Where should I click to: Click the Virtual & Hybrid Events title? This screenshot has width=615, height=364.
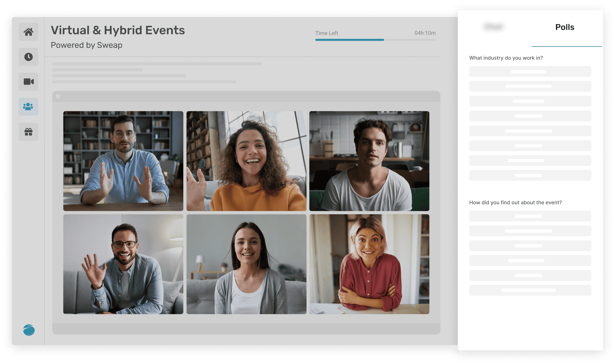(x=118, y=30)
